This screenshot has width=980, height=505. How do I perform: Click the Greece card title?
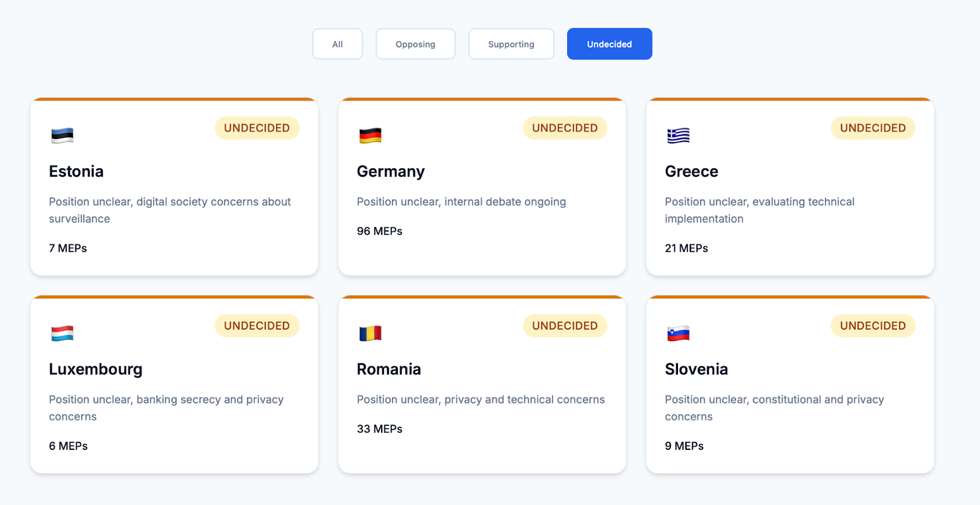(x=692, y=172)
